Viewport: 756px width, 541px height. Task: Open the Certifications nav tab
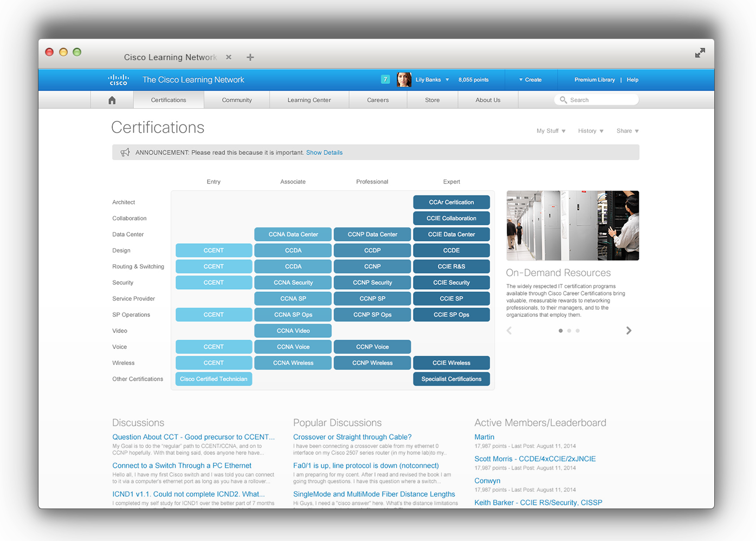click(x=169, y=100)
